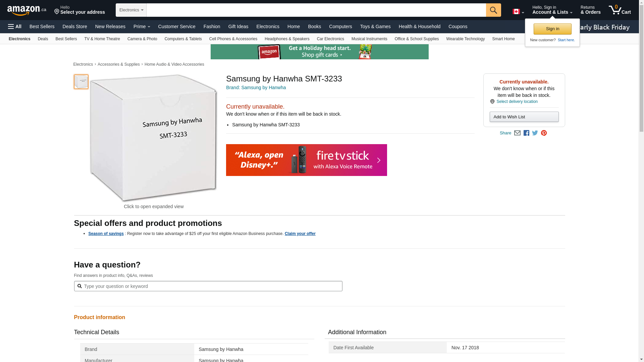Select the product image thumbnail
644x362 pixels.
[81, 82]
